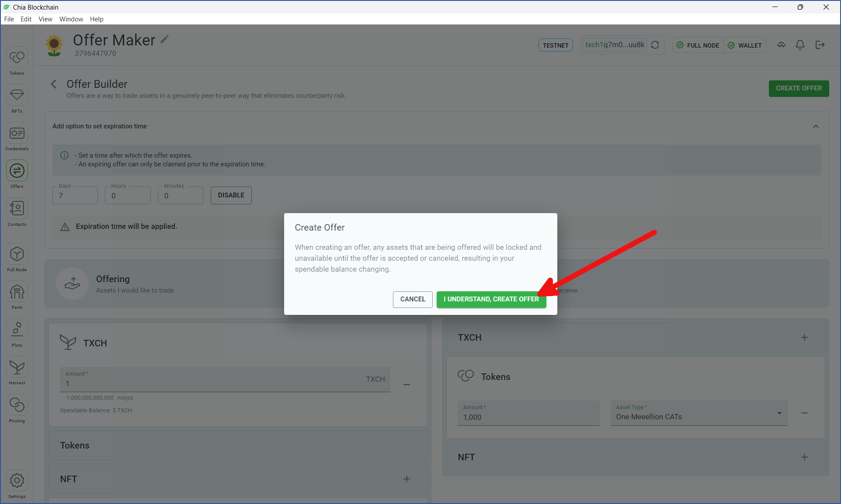Open the Asset Type dropdown
Viewport: 841px width, 504px height.
click(x=699, y=413)
